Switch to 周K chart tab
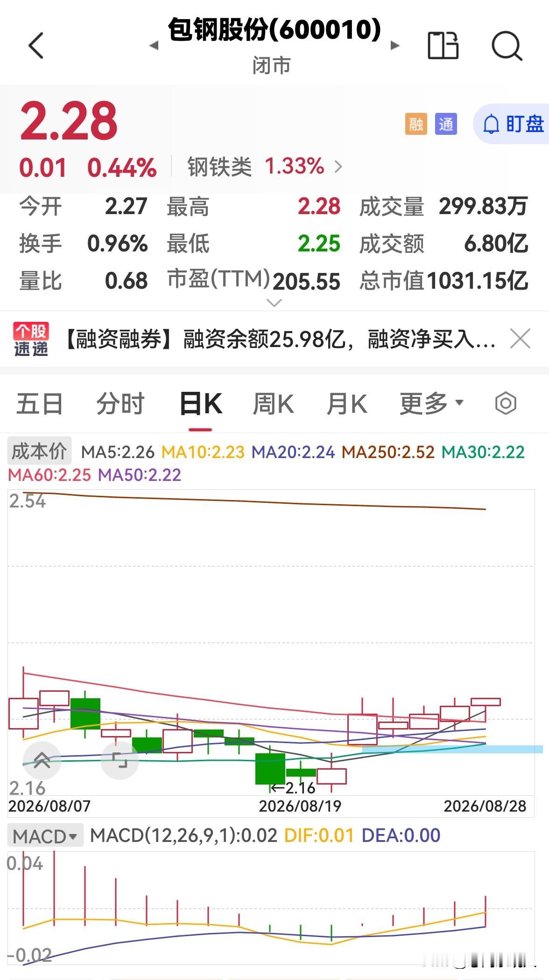549x980 pixels. tap(273, 404)
